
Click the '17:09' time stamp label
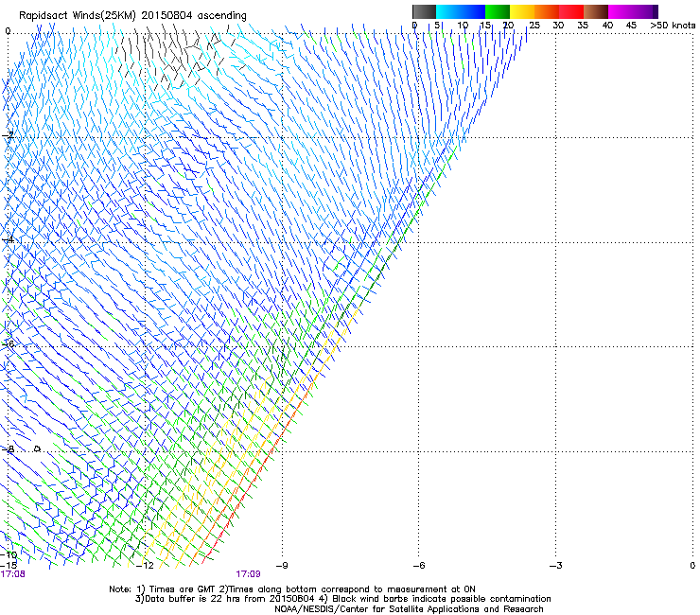point(248,574)
